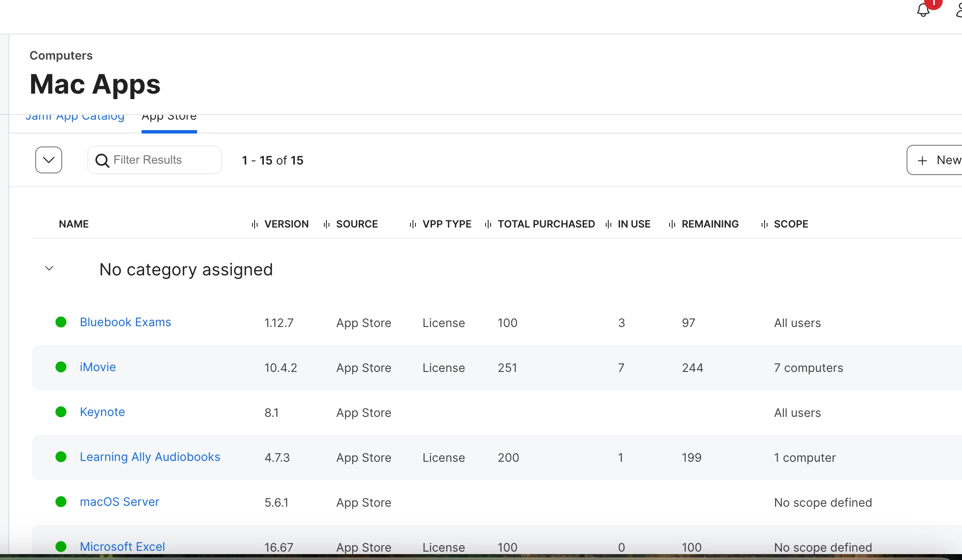Screen dimensions: 962x560
Task: Click version 10.4.2 in iMovie row
Action: click(x=281, y=368)
